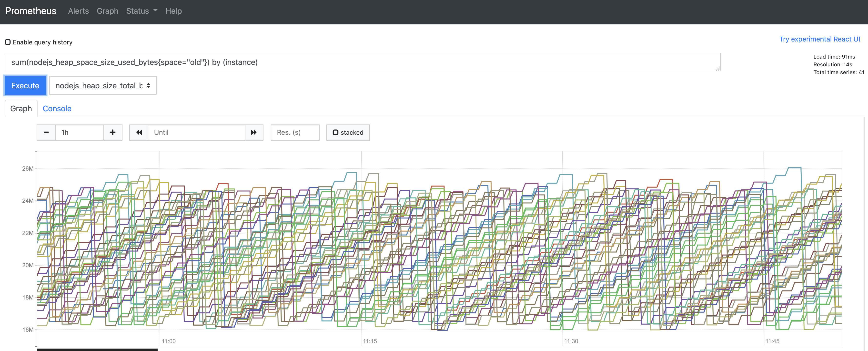Open the metric name selector dropdown
This screenshot has height=351, width=868.
[103, 86]
